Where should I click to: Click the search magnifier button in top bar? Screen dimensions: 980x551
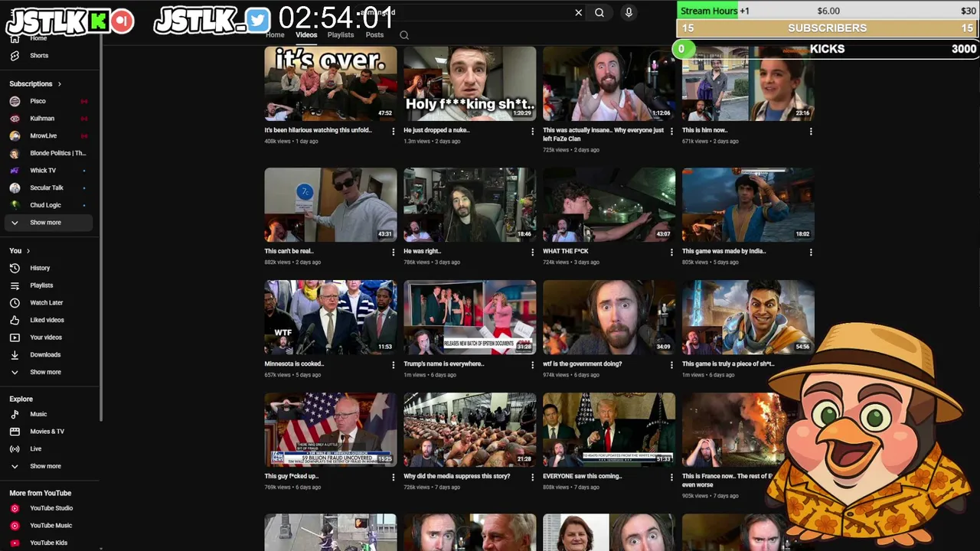click(x=599, y=12)
